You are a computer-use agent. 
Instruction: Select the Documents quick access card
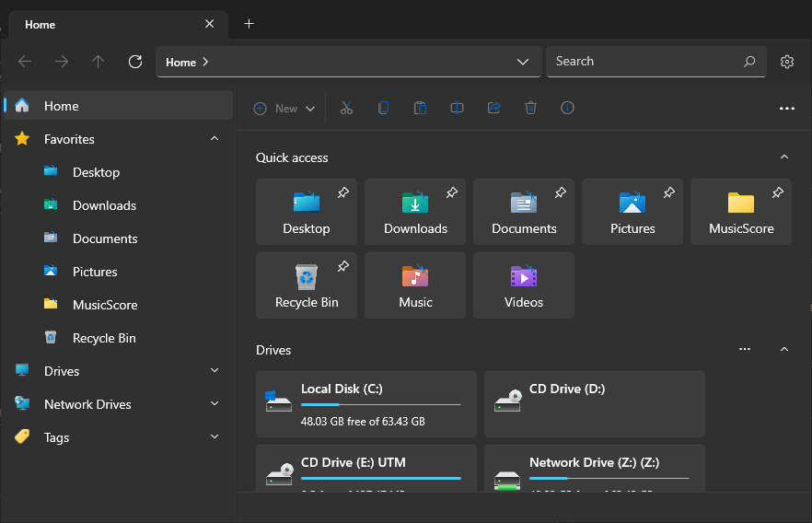[524, 212]
